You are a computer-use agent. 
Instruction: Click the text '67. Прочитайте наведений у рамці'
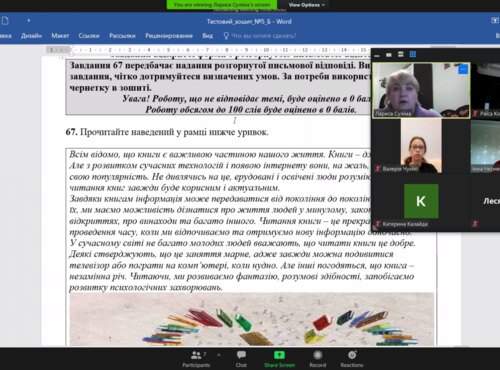[x=167, y=132]
